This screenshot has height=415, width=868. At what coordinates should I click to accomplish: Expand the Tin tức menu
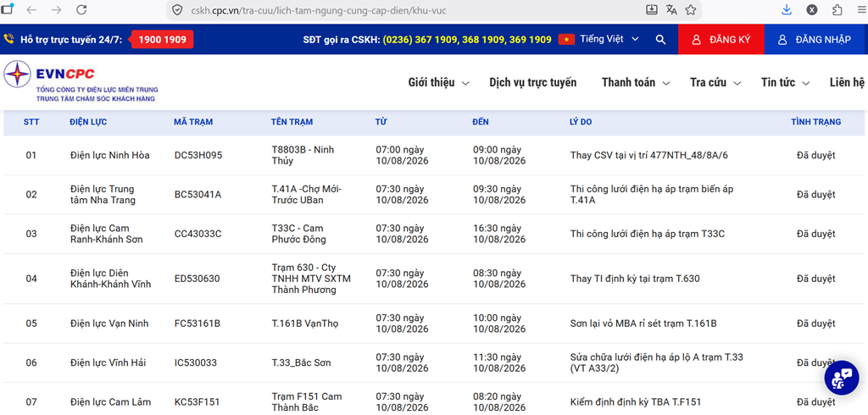coord(786,82)
